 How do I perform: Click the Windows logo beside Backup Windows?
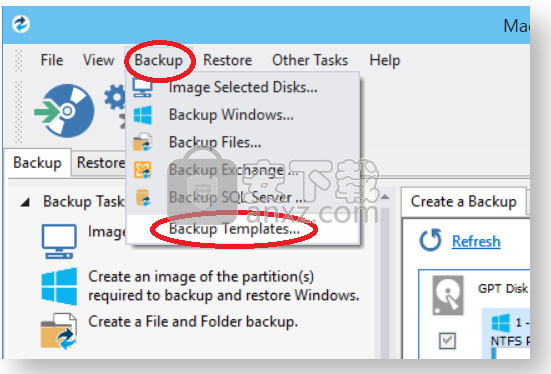click(143, 115)
